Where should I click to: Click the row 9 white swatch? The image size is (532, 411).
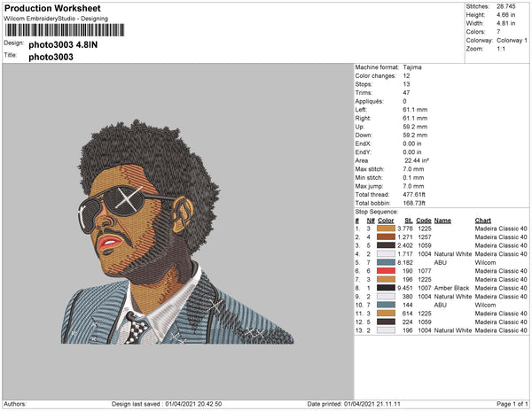coord(386,297)
